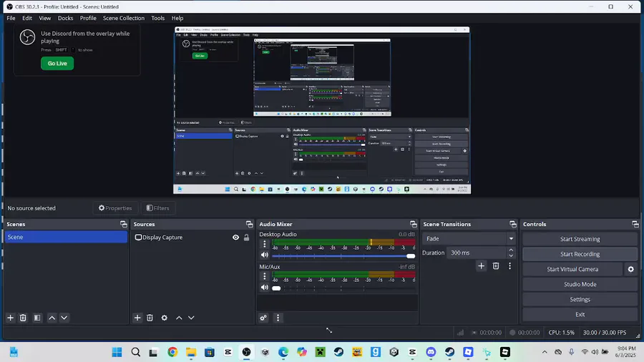The width and height of the screenshot is (644, 362).
Task: Click Start Virtual Camera button
Action: pyautogui.click(x=572, y=269)
